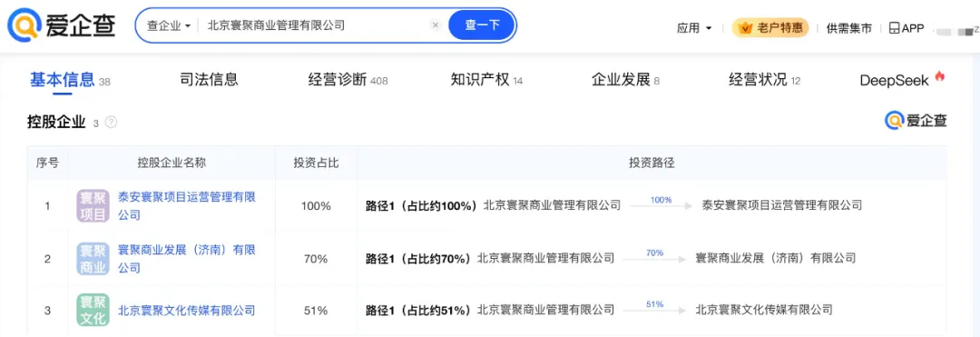
Task: Open the 查企业 search type dropdown
Action: coord(169,25)
